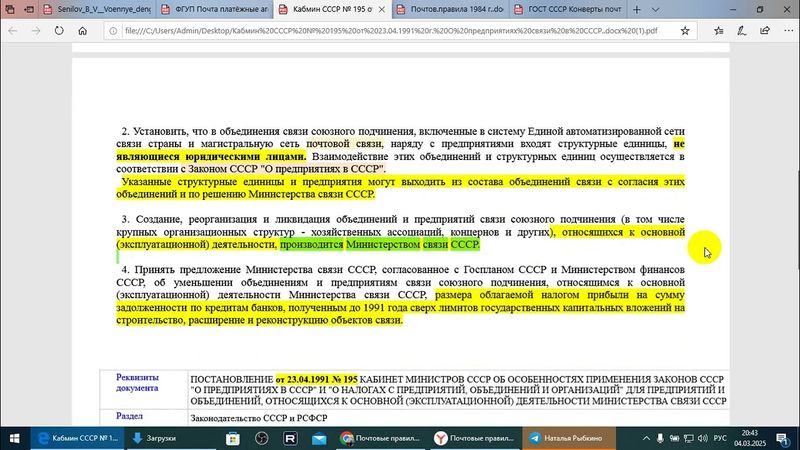The width and height of the screenshot is (800, 450).
Task: Open the R application taskbar icon
Action: tap(290, 438)
